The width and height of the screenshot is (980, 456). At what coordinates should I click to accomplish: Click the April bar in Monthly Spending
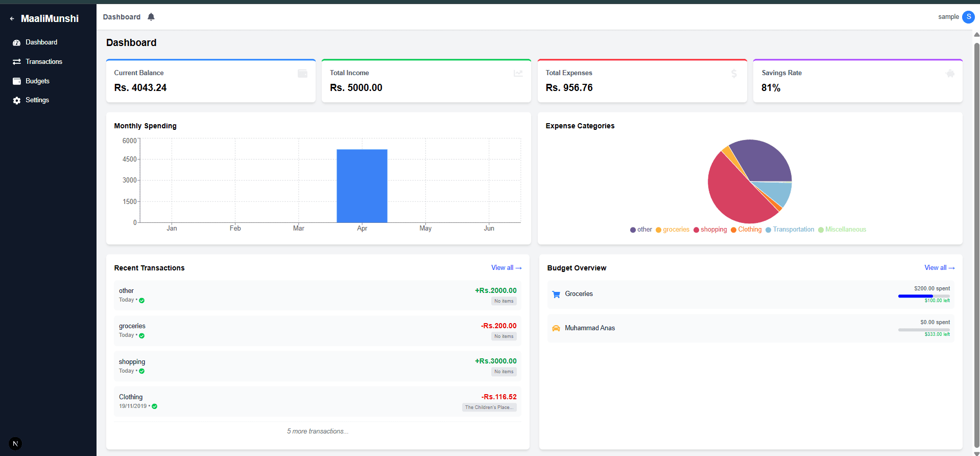tap(362, 186)
